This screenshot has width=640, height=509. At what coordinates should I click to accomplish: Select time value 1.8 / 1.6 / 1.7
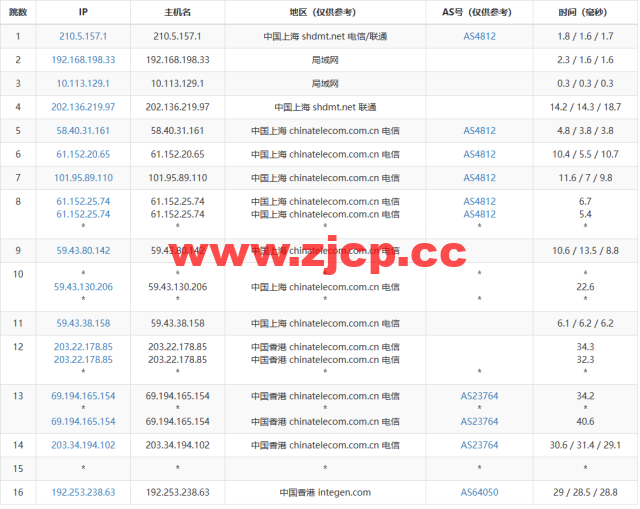(x=585, y=36)
